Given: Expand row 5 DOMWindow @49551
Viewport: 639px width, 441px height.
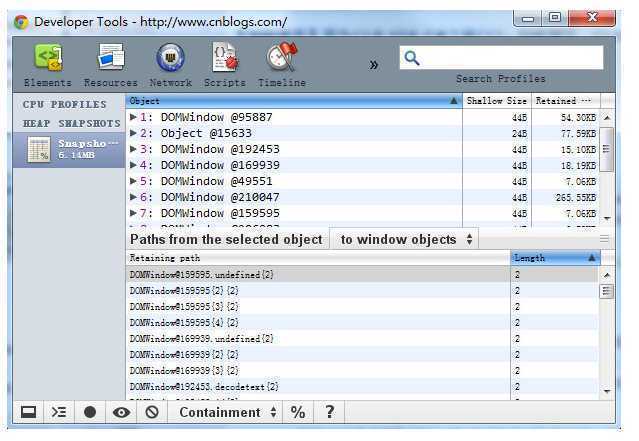Looking at the screenshot, I should coord(133,181).
